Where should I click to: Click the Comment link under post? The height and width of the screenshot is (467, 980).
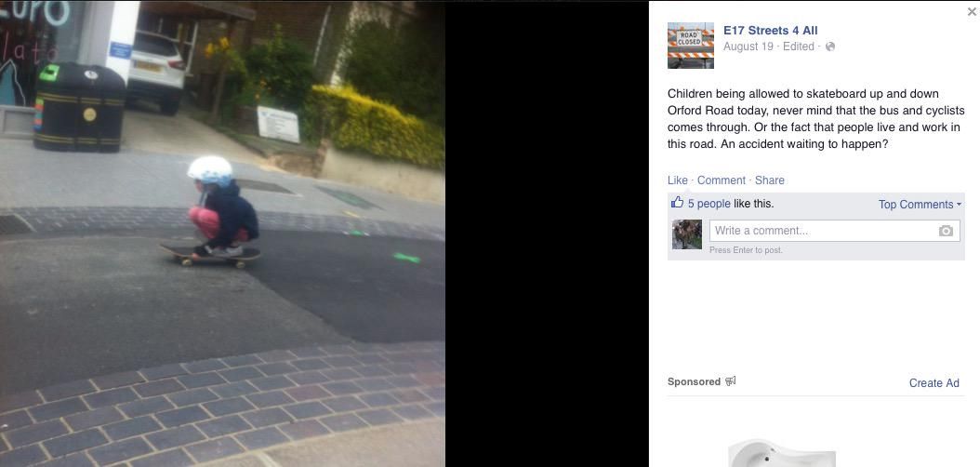tap(722, 180)
